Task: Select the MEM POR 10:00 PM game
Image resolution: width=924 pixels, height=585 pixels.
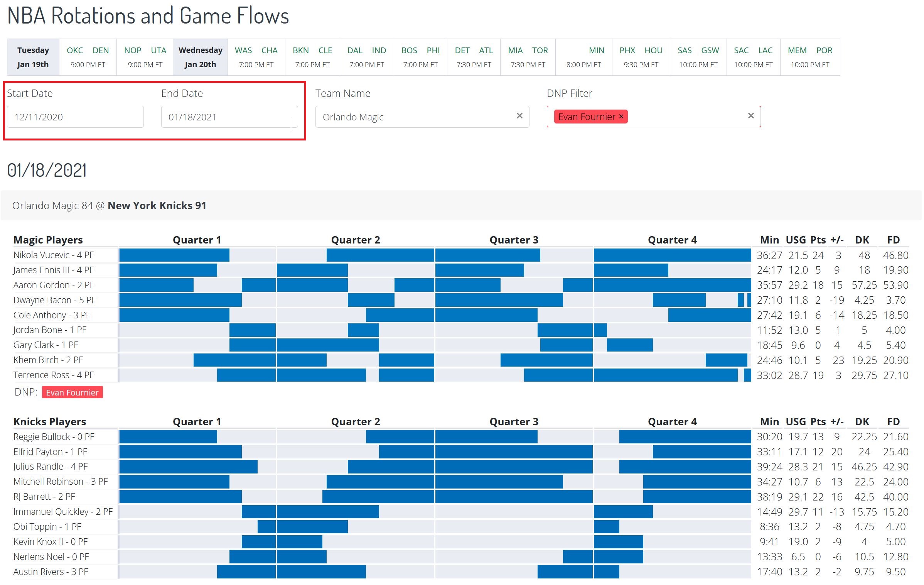Action: (810, 57)
